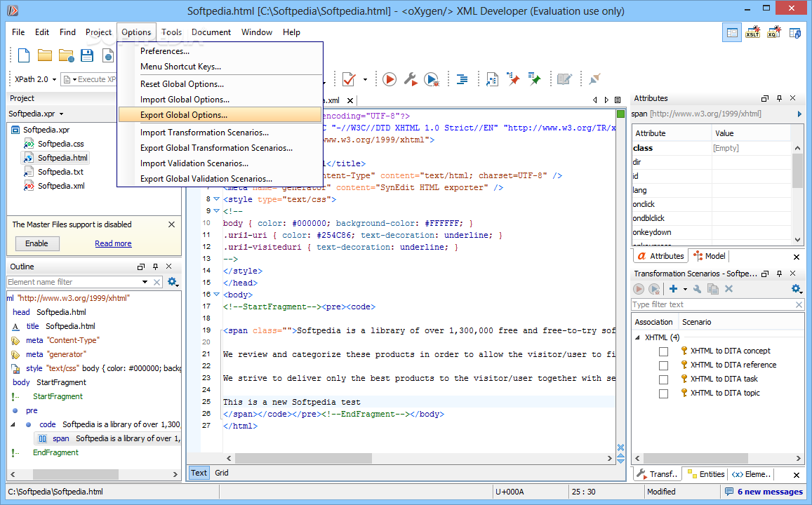Click the Duplicate scenario icon in Transformation Scenarios

pyautogui.click(x=713, y=289)
